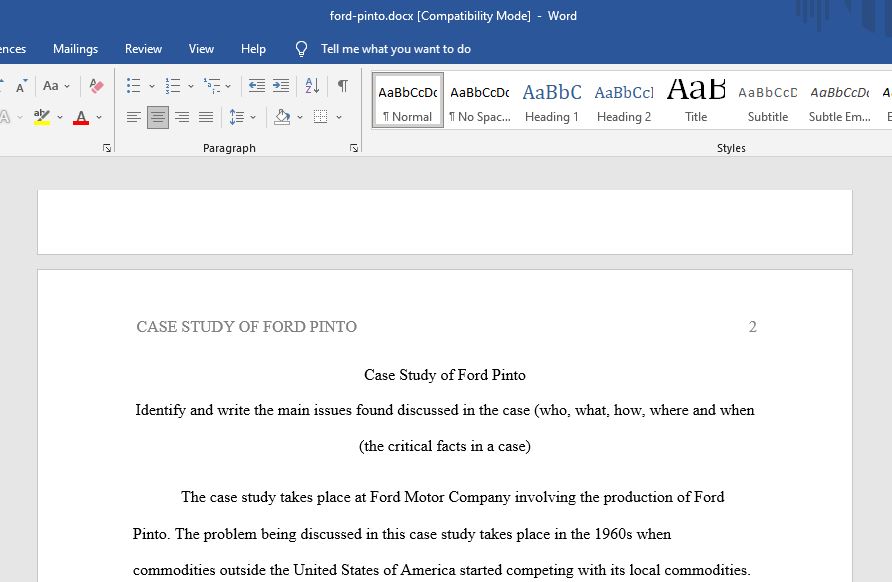Apply a numbered list
This screenshot has width=892, height=582.
(172, 86)
